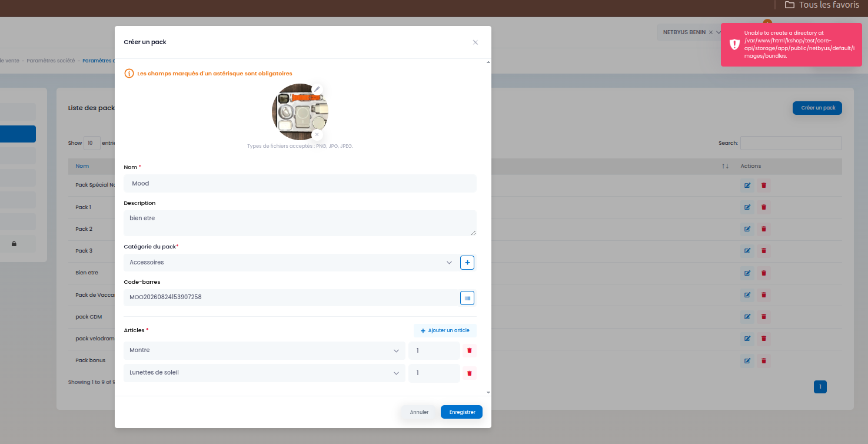
Task: Focus the Nom input field
Action: 300,183
